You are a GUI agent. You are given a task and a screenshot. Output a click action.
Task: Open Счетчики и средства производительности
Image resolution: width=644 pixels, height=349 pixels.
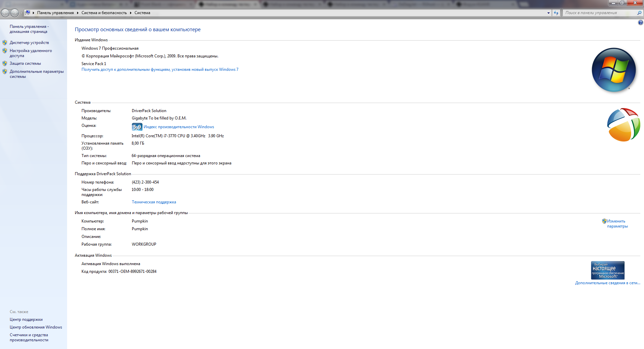coord(29,337)
